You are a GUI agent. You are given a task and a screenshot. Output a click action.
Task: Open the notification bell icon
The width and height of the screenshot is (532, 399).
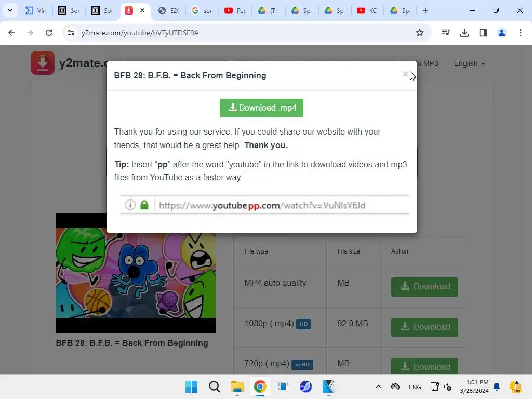[x=497, y=387]
